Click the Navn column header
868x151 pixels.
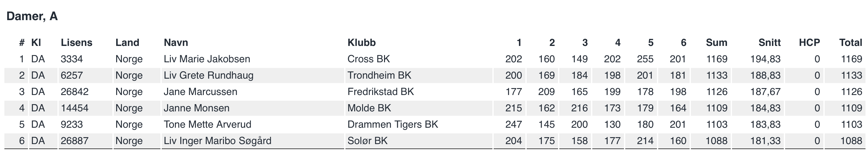pos(176,42)
